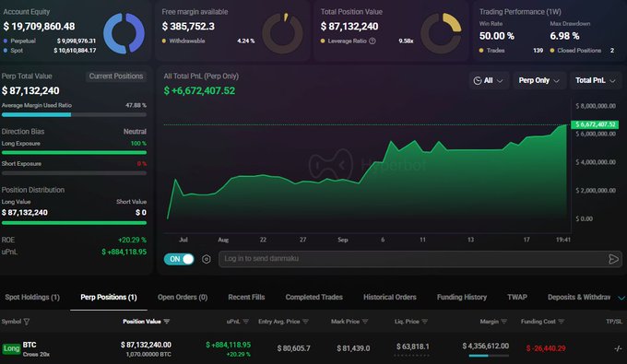627x364 pixels.
Task: Click the Trades 139 entry
Action: 511,51
